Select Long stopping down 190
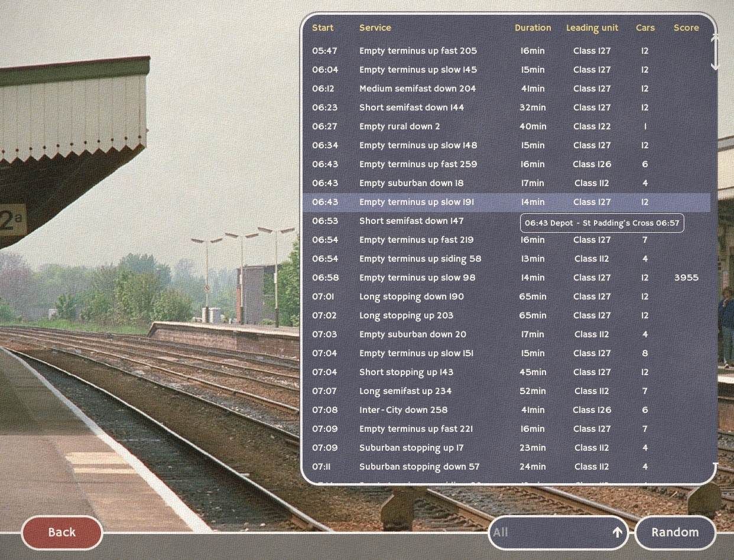Image resolution: width=734 pixels, height=560 pixels. coord(506,297)
